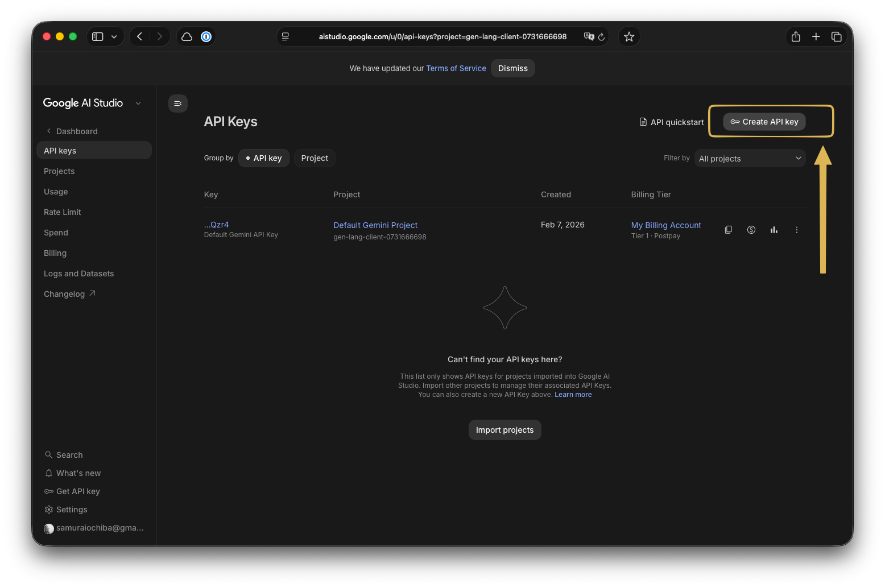885x588 pixels.
Task: Open the 1Password extension icon
Action: (x=206, y=36)
